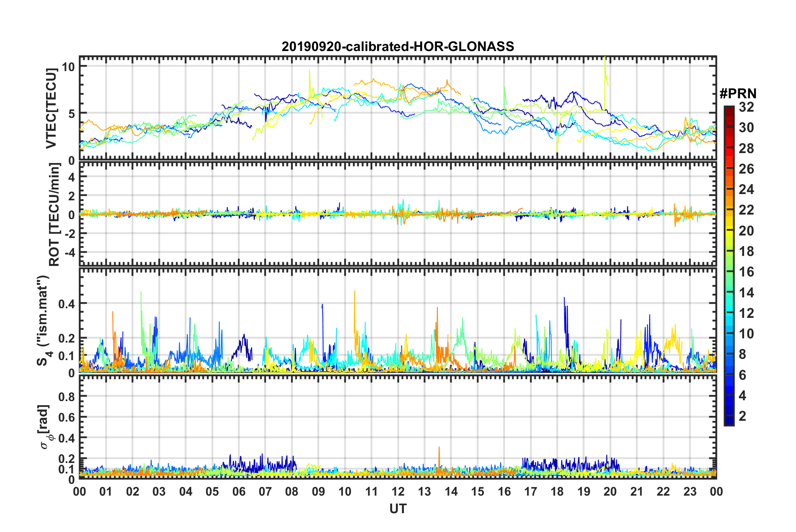Pick the PRN colorbar tick label 22
796x532 pixels.
click(746, 210)
